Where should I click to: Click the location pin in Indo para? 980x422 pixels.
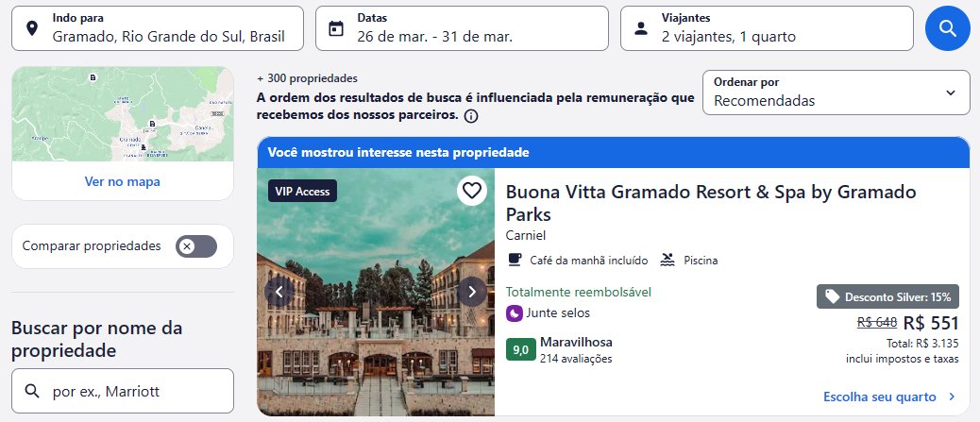pos(32,28)
